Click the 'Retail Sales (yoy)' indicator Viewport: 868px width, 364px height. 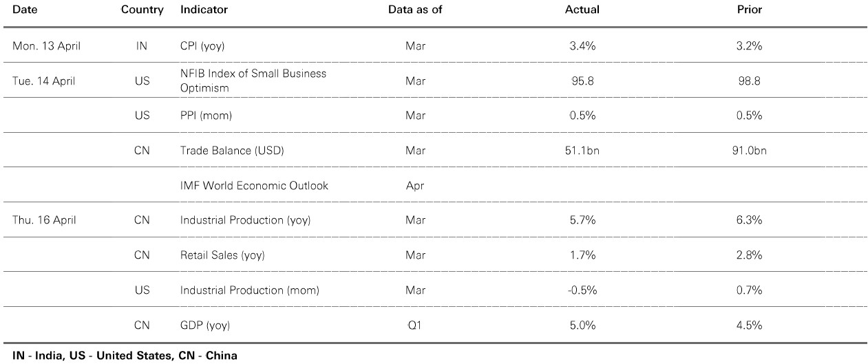tap(222, 255)
